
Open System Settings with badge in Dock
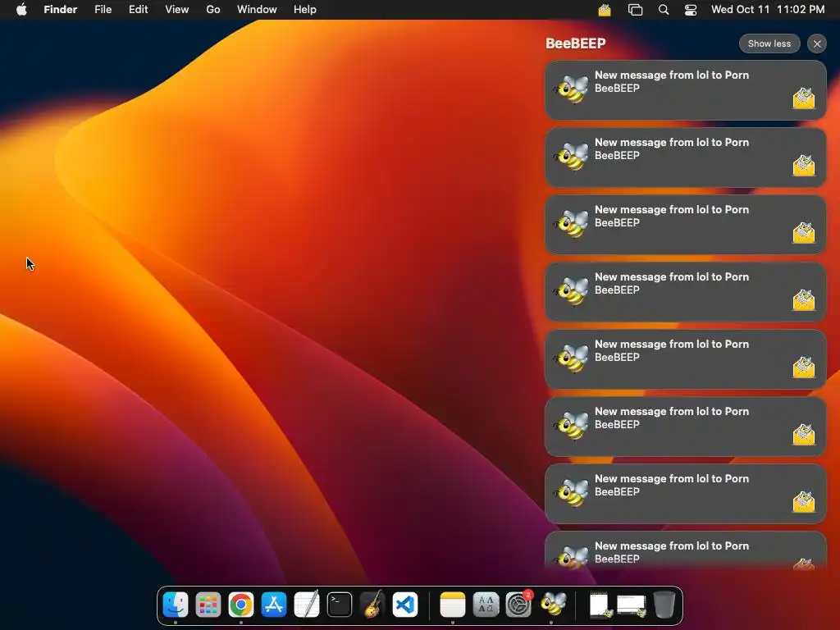tap(518, 605)
